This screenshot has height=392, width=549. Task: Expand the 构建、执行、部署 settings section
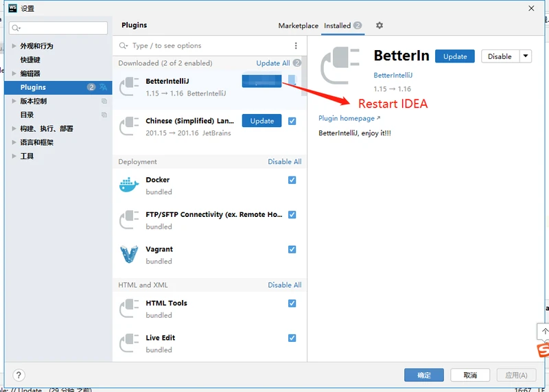[14, 128]
